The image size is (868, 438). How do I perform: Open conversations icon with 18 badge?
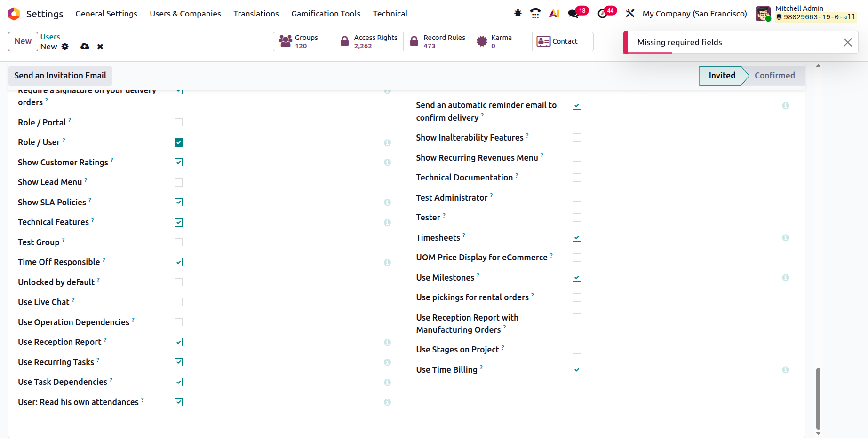pyautogui.click(x=573, y=13)
